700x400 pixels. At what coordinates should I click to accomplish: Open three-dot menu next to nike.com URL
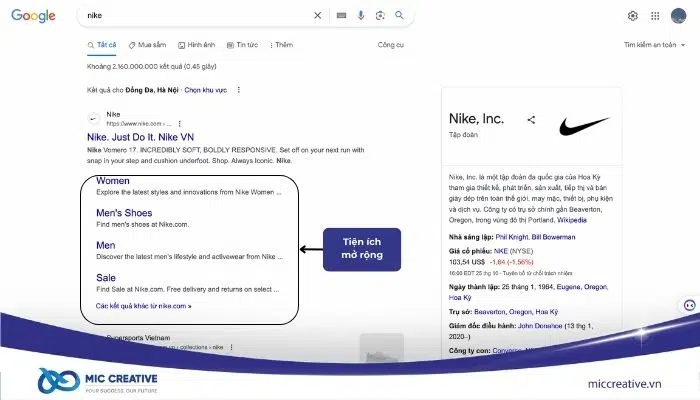179,124
